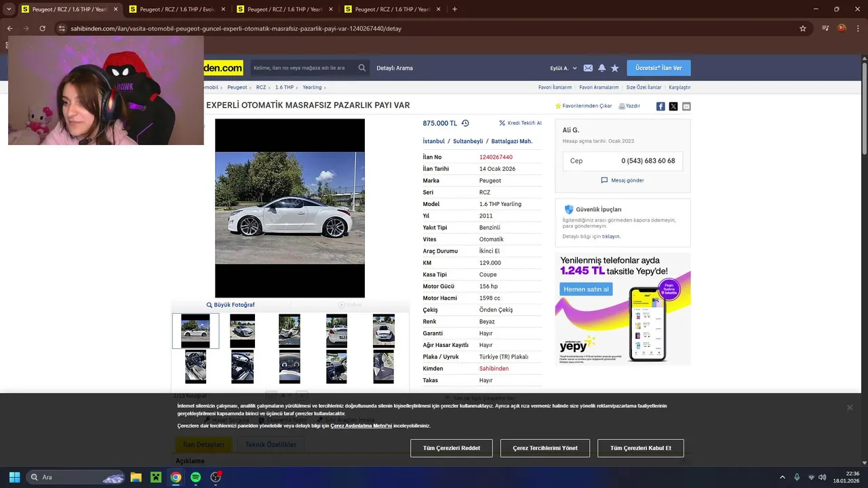This screenshot has width=868, height=488.
Task: Open Çerez Aydınlatma Metni'ni link
Action: point(361,426)
